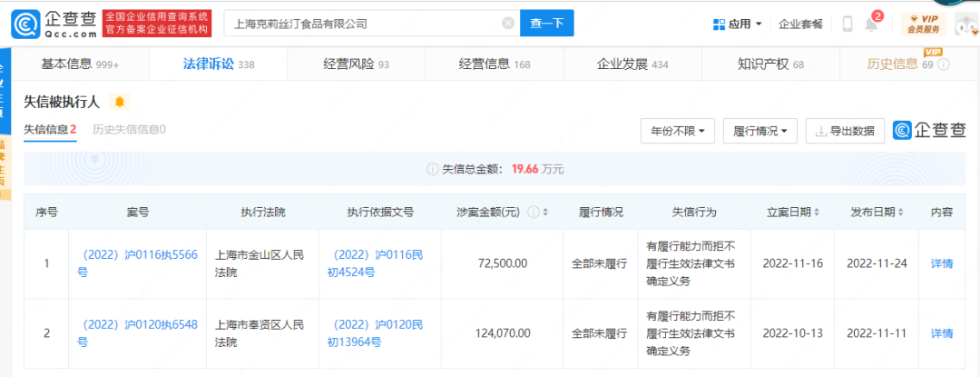The width and height of the screenshot is (980, 377).
Task: Sort table by 立案日期 column arrows
Action: (x=818, y=212)
